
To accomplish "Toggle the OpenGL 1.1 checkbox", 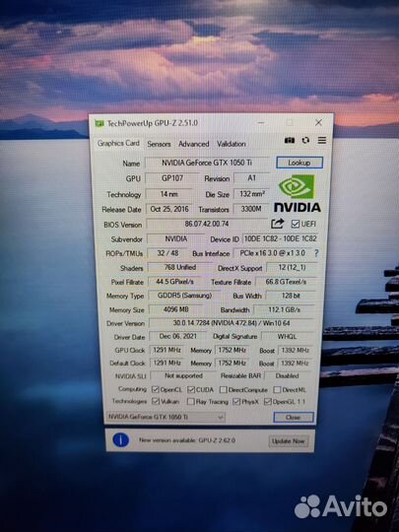I will click(268, 402).
